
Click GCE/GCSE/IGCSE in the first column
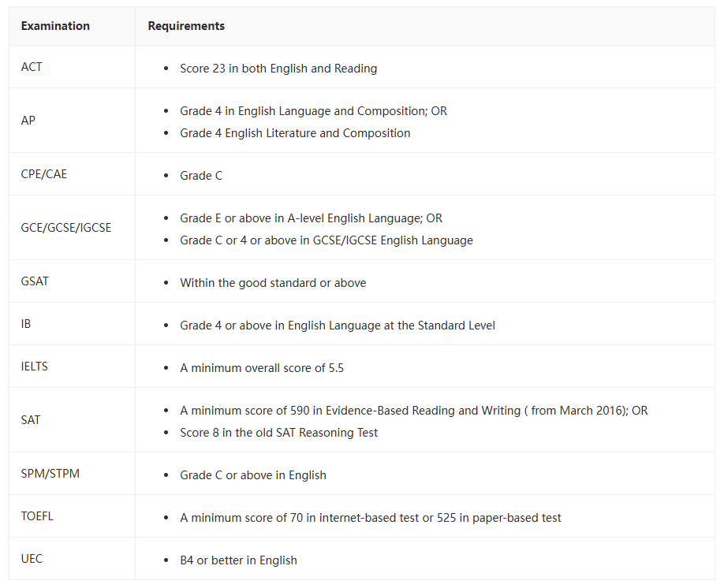[66, 228]
